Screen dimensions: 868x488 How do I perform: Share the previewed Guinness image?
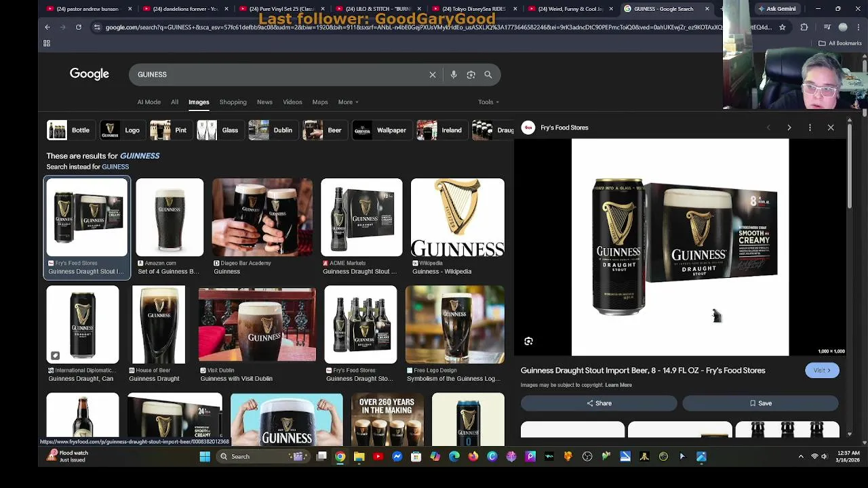pyautogui.click(x=599, y=403)
